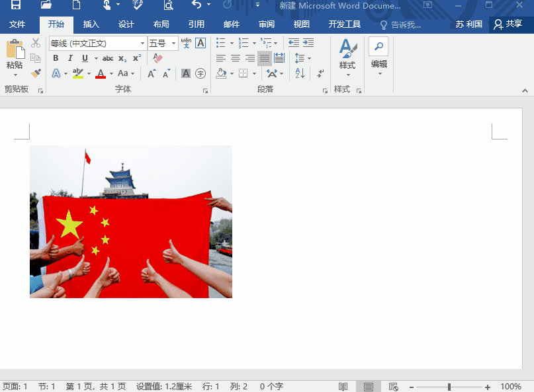Click the sort A-Z icon

point(300,73)
